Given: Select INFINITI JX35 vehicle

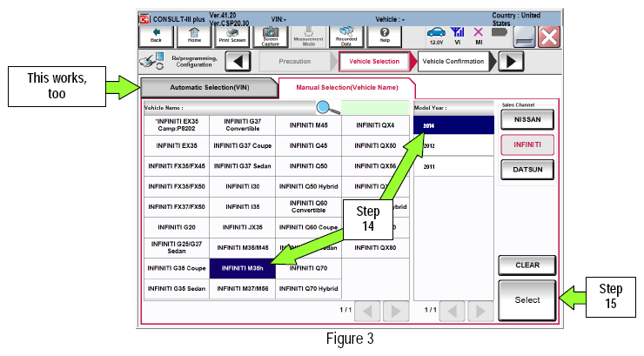Looking at the screenshot, I should [242, 227].
